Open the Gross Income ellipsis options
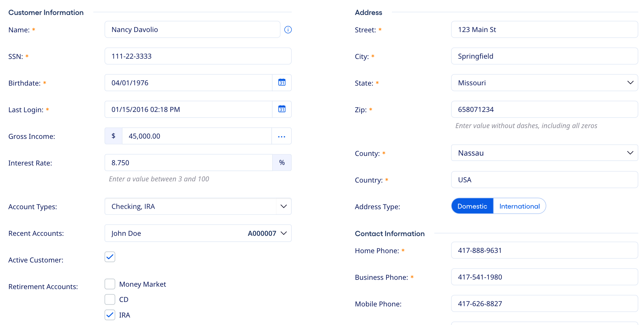 (x=281, y=136)
